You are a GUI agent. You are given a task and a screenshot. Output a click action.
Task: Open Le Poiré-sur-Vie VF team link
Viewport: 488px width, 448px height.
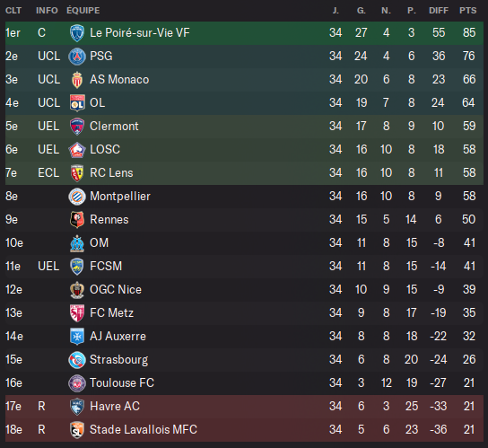coord(140,32)
